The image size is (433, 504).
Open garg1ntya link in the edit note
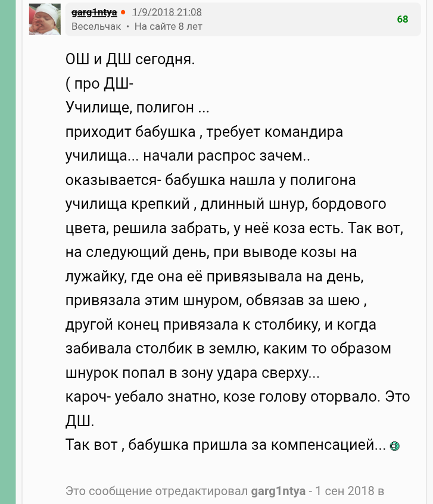point(278,491)
